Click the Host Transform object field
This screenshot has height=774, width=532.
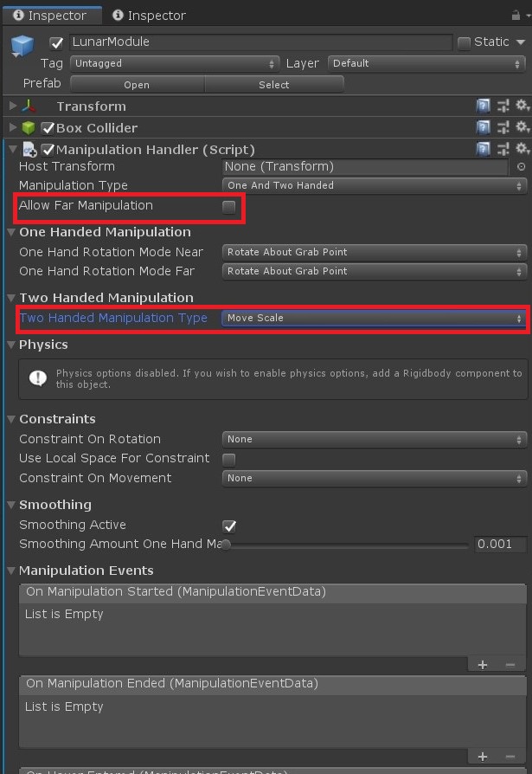click(x=365, y=167)
